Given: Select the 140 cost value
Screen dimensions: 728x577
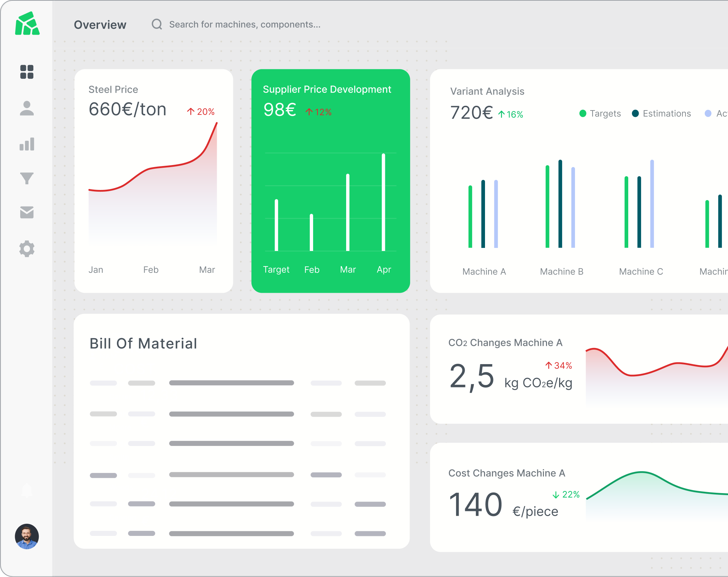Looking at the screenshot, I should pyautogui.click(x=476, y=505).
